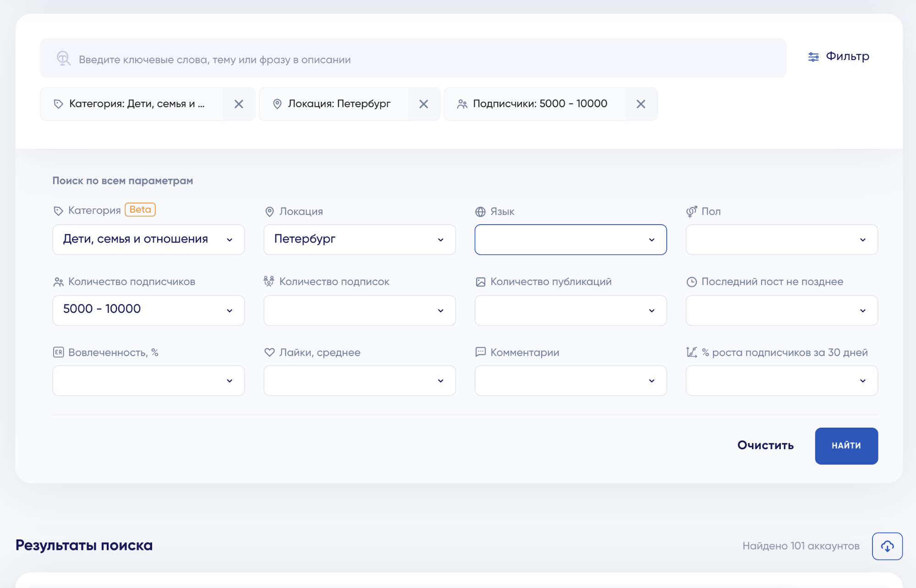This screenshot has width=916, height=588.
Task: Click the Подписчики: 5000 - 10000 chip text
Action: click(x=540, y=104)
